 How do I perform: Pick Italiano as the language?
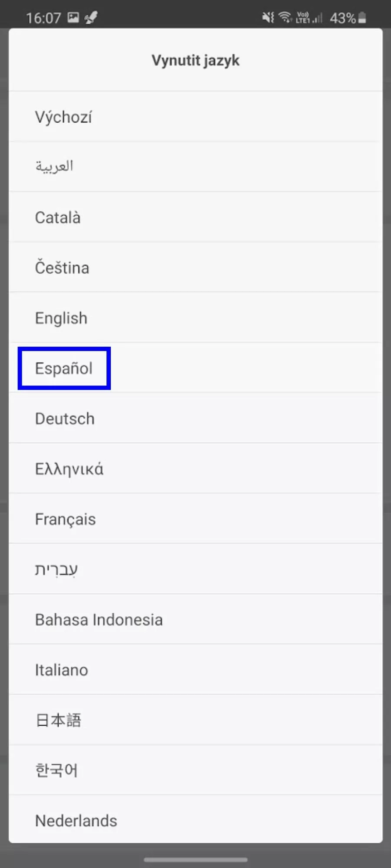(x=195, y=670)
